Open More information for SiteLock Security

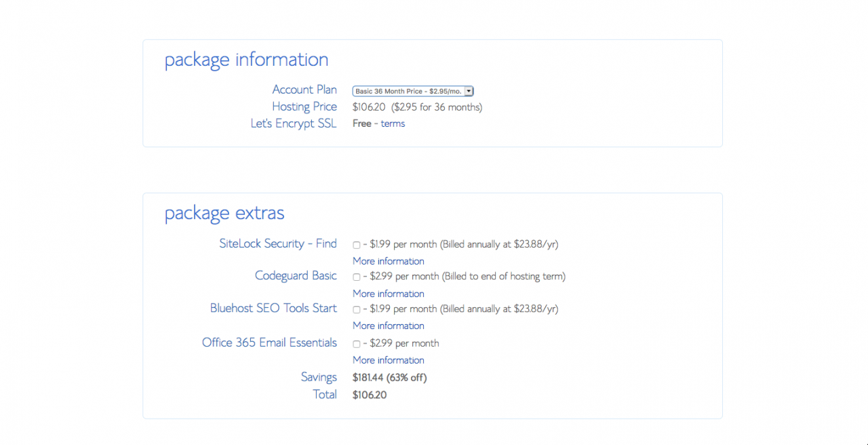pos(388,261)
